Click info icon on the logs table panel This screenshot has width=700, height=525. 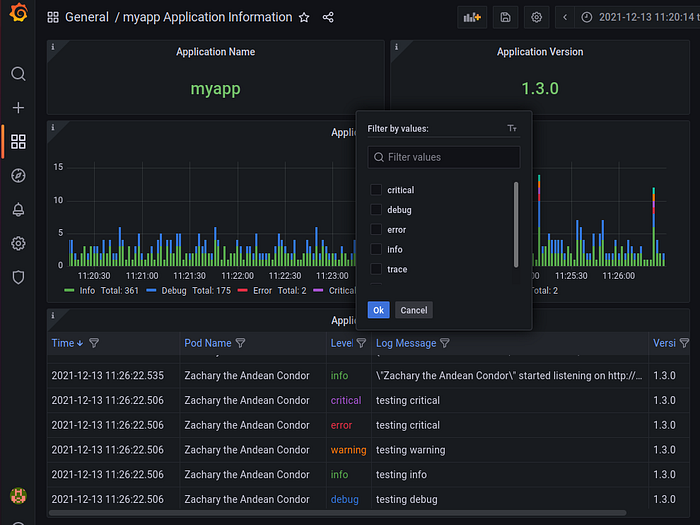[x=53, y=316]
